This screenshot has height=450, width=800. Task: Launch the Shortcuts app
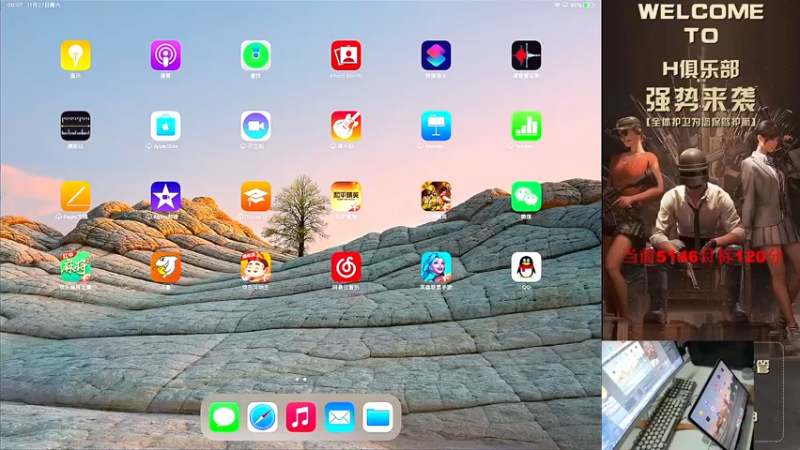(x=436, y=55)
